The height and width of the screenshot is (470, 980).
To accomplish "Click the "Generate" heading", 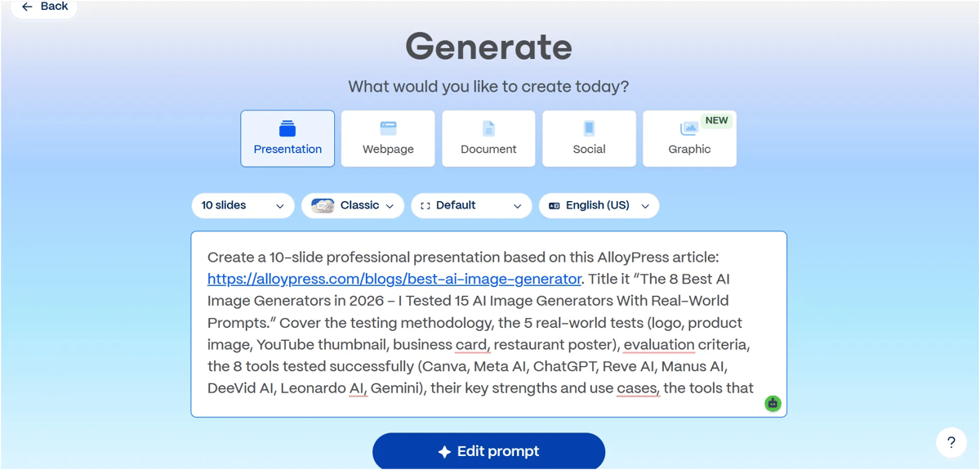I will (x=488, y=47).
